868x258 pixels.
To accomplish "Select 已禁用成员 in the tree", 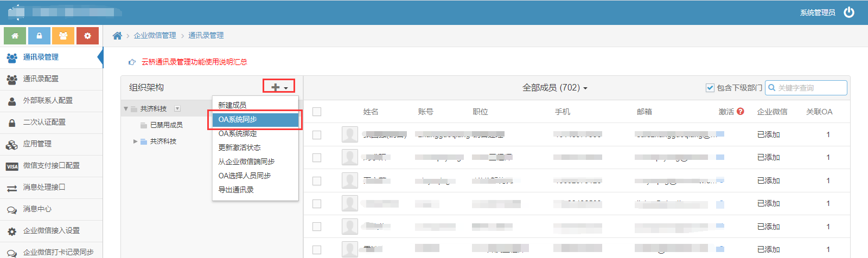I will [166, 125].
